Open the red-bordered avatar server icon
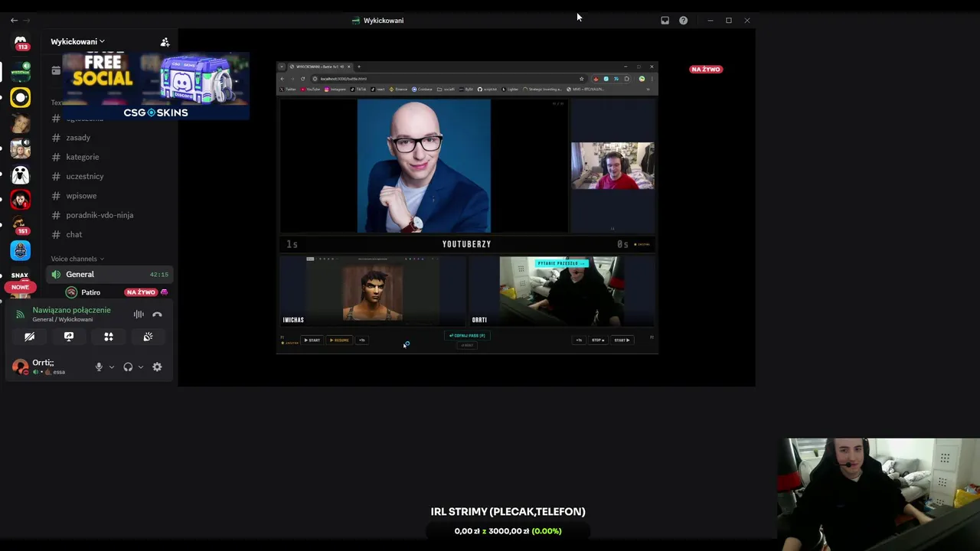 (x=21, y=201)
